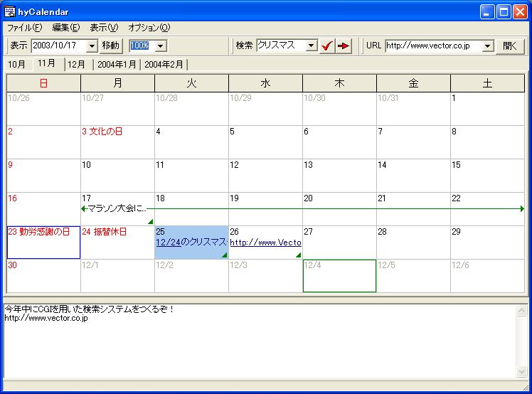532x394 pixels.
Task: Select the November 10 cell
Action: (117, 176)
